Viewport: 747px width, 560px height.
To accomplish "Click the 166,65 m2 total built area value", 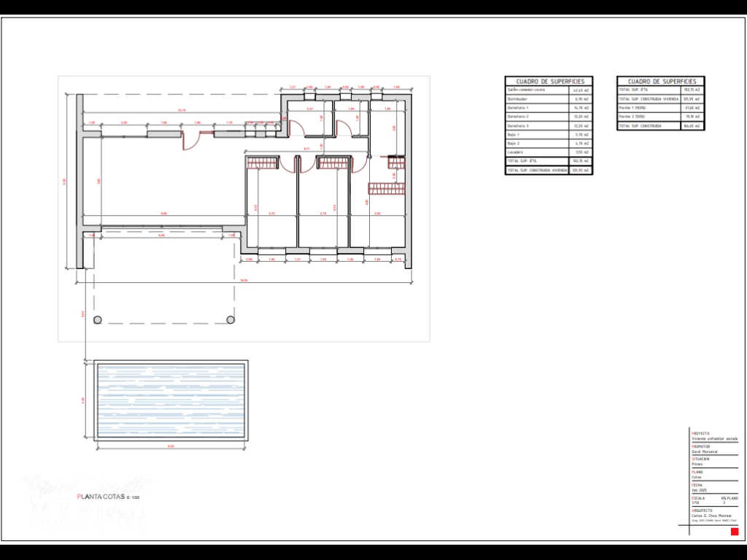I will click(692, 125).
